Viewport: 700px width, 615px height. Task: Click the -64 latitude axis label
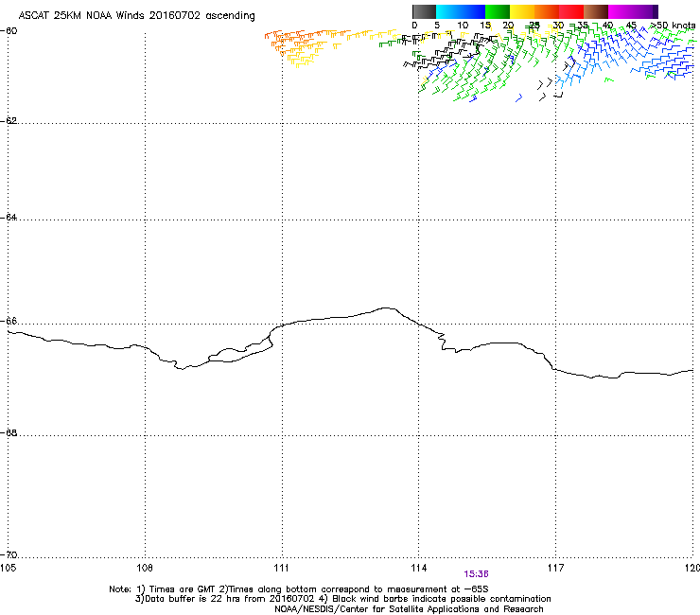pos(9,218)
